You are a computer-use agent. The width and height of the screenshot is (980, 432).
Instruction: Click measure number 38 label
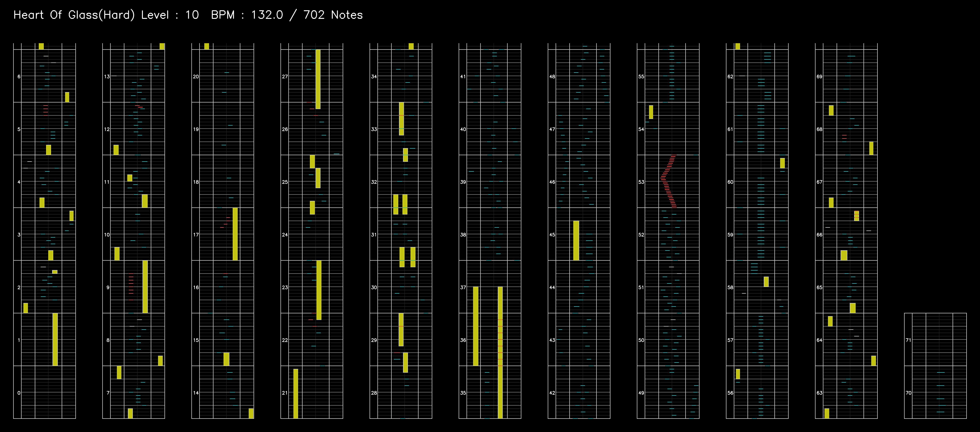[463, 234]
